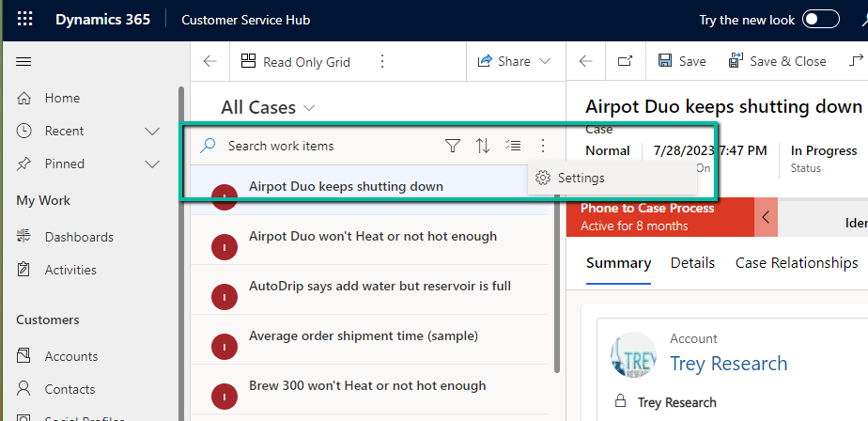The image size is (868, 421).
Task: Click the Read Only Grid button
Action: coord(296,61)
